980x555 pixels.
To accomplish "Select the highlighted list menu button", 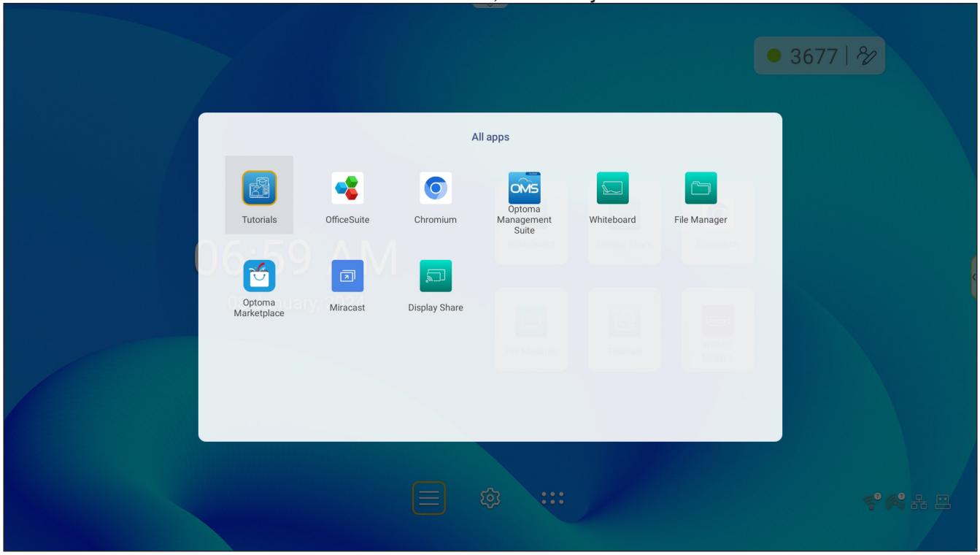I will pos(429,499).
